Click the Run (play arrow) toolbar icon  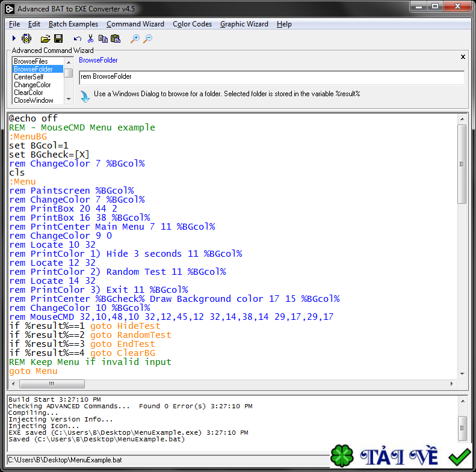click(14, 38)
